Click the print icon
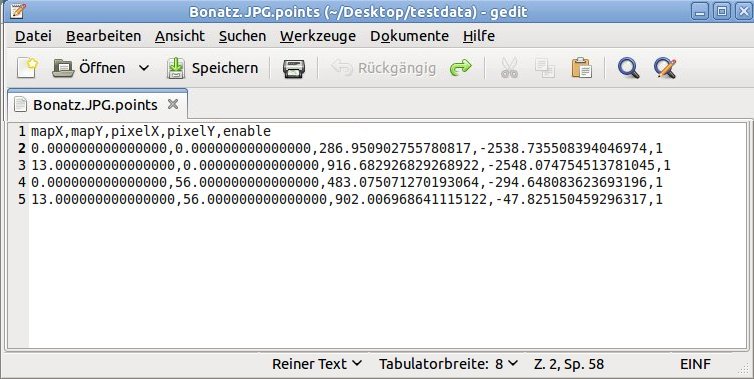Image resolution: width=754 pixels, height=379 pixels. 294,68
